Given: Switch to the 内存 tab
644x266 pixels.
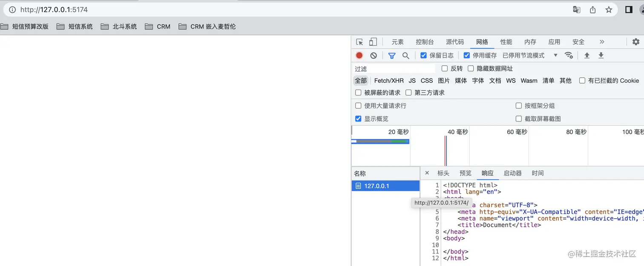Looking at the screenshot, I should pos(530,42).
